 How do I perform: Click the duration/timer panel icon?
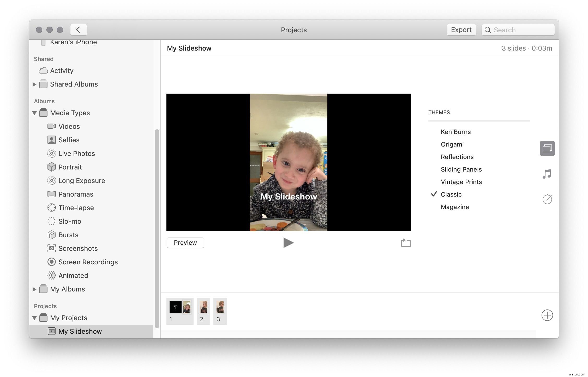548,199
